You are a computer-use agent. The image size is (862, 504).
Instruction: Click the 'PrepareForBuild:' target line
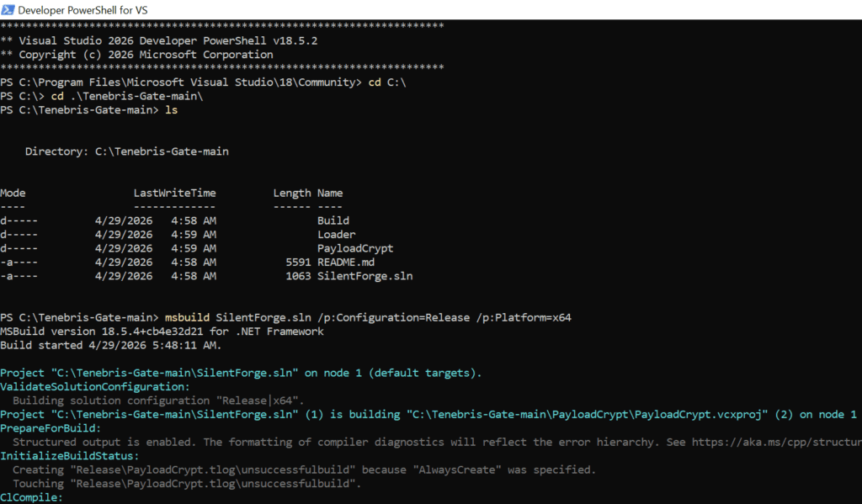(x=51, y=428)
